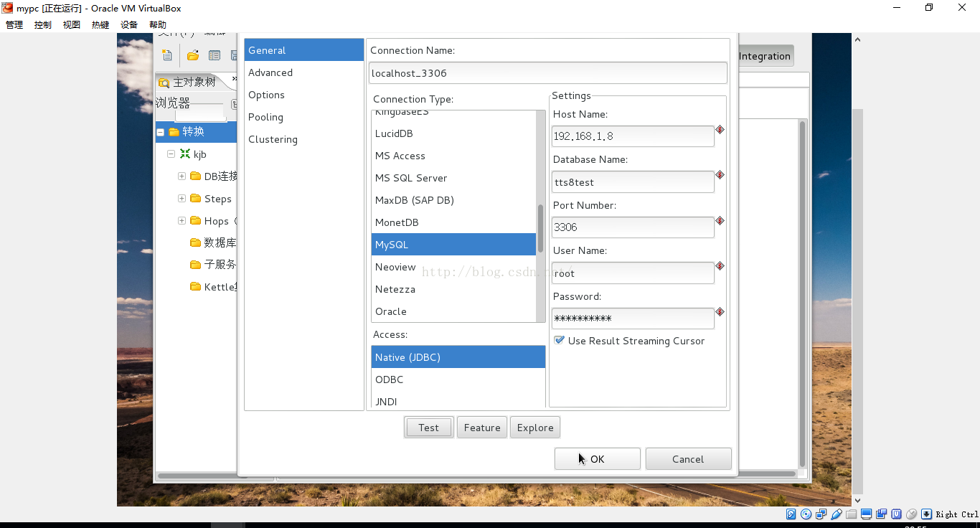Confirm the dialog with OK

(598, 459)
